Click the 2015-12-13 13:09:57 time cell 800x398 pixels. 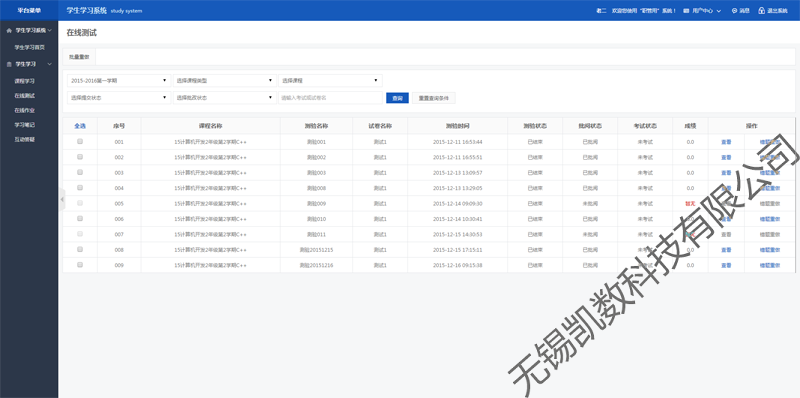tap(457, 173)
